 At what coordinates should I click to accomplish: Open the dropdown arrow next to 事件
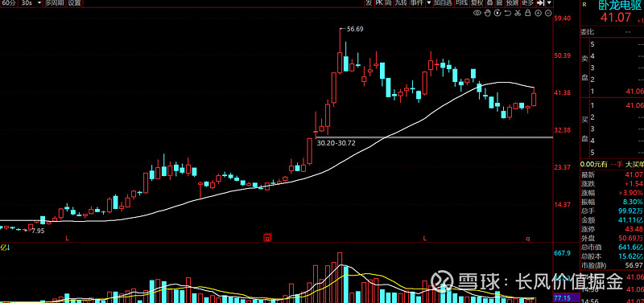click(x=429, y=3)
